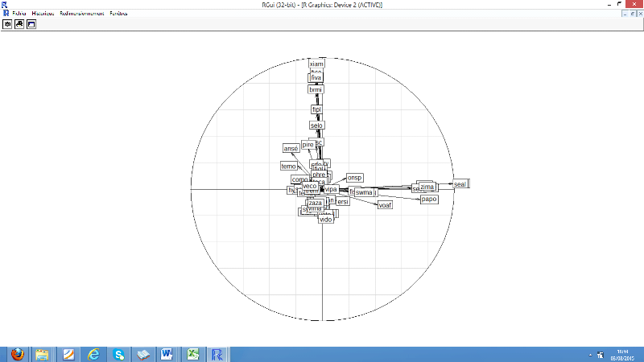The image size is (644, 362).
Task: Click the system tray clock
Action: (x=622, y=354)
